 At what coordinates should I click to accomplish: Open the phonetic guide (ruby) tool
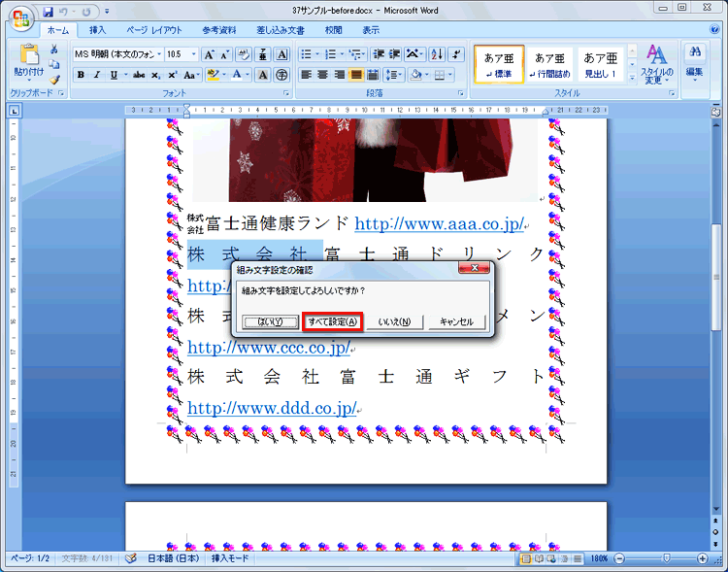click(263, 54)
